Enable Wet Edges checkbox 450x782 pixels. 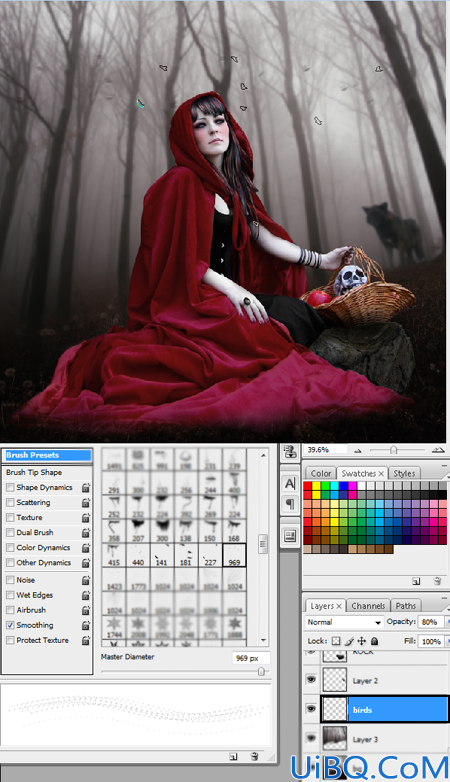(x=10, y=594)
